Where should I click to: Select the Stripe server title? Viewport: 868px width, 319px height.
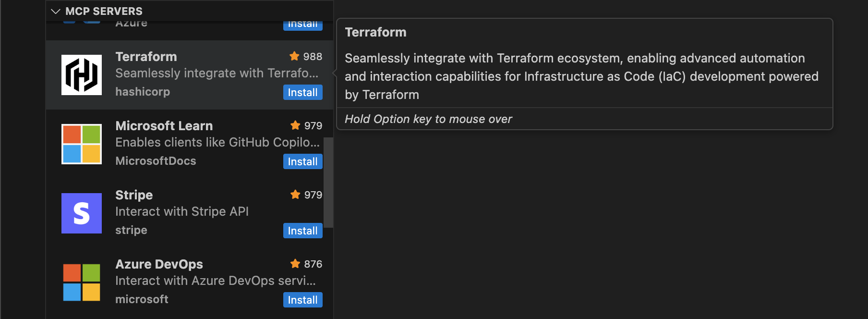click(134, 195)
